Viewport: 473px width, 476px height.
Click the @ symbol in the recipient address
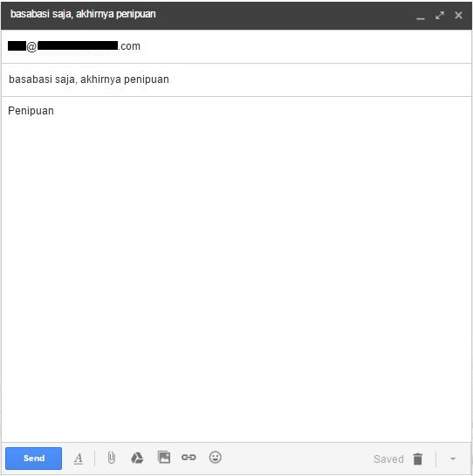[31, 46]
